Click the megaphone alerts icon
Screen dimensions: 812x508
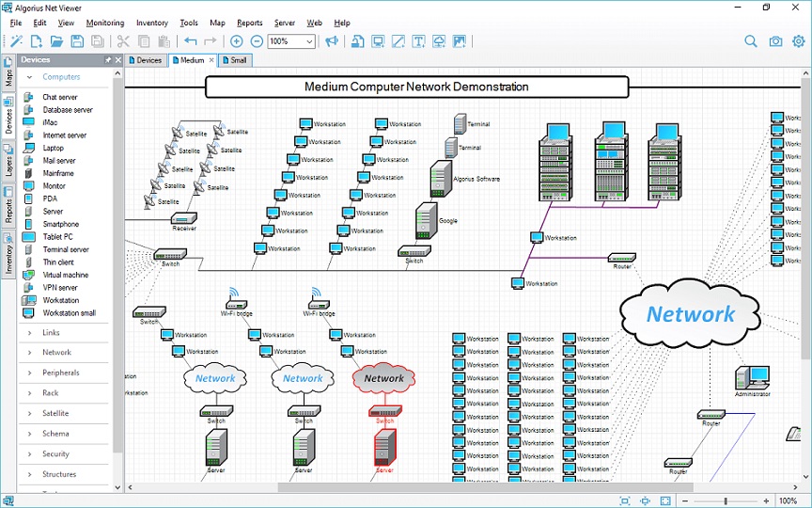point(332,41)
